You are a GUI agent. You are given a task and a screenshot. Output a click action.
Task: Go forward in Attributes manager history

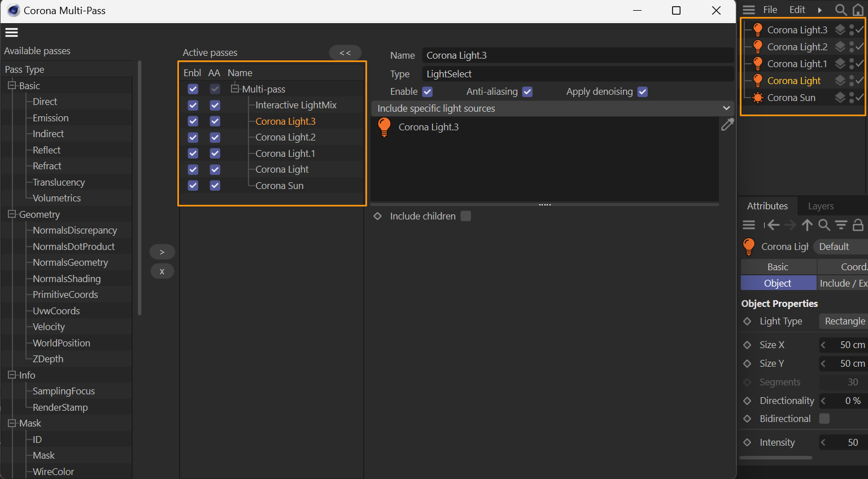pos(790,225)
